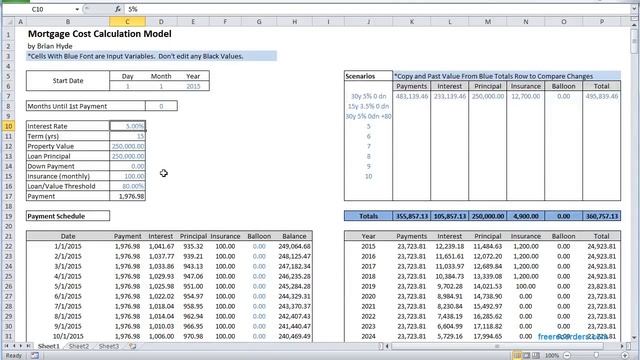Go to previous sheet navigation arrow
The height and width of the screenshot is (360, 640).
coord(13,346)
